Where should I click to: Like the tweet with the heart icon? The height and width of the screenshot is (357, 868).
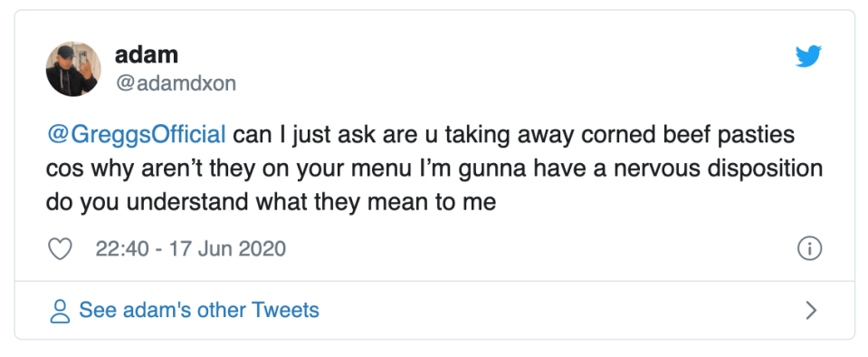coord(61,249)
